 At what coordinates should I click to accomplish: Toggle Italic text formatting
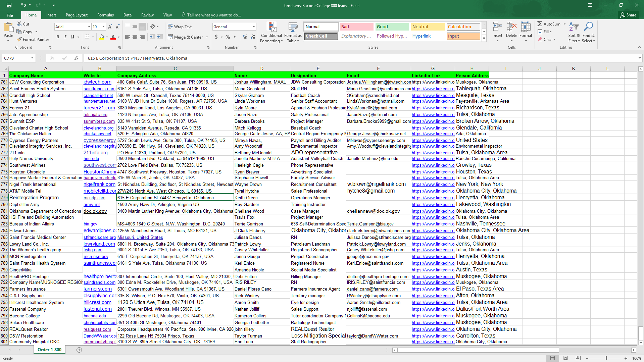pyautogui.click(x=65, y=37)
